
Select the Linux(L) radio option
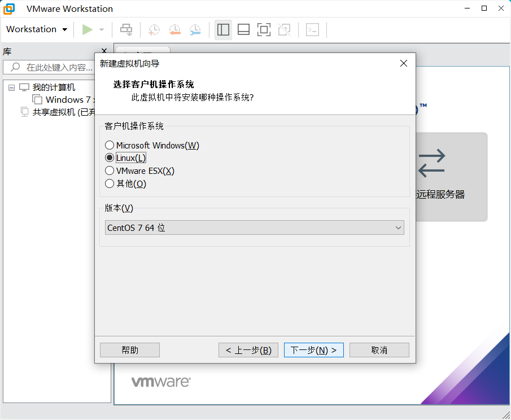[125, 158]
